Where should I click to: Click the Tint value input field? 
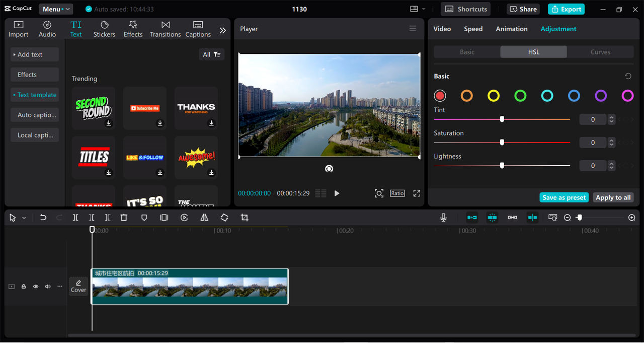tap(593, 119)
